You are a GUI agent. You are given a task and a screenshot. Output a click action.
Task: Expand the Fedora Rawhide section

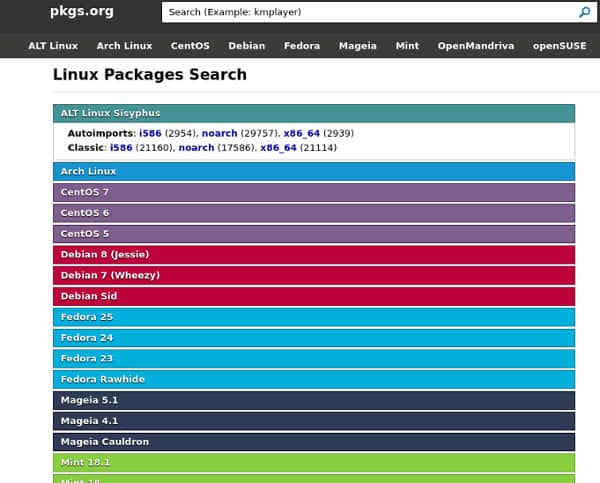point(314,379)
